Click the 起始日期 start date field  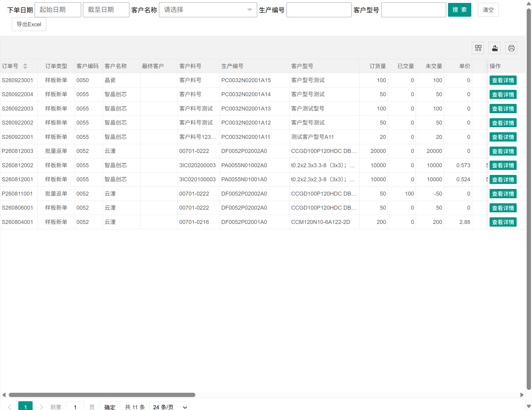[x=58, y=10]
